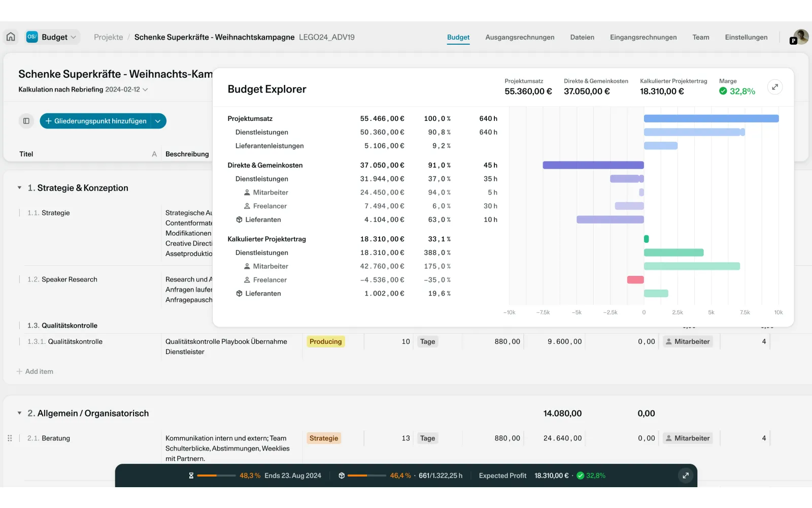This screenshot has height=508, width=812.
Task: Collapse the Strategie & Konzeption section
Action: [20, 188]
